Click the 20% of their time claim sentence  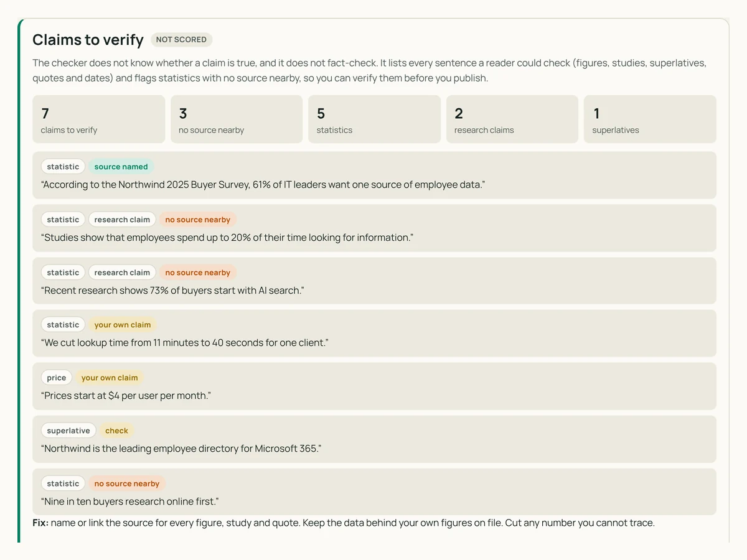point(227,238)
